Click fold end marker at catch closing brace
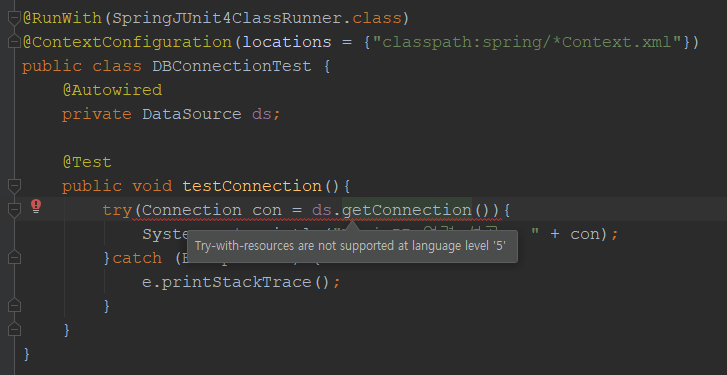The image size is (727, 375). [x=14, y=306]
